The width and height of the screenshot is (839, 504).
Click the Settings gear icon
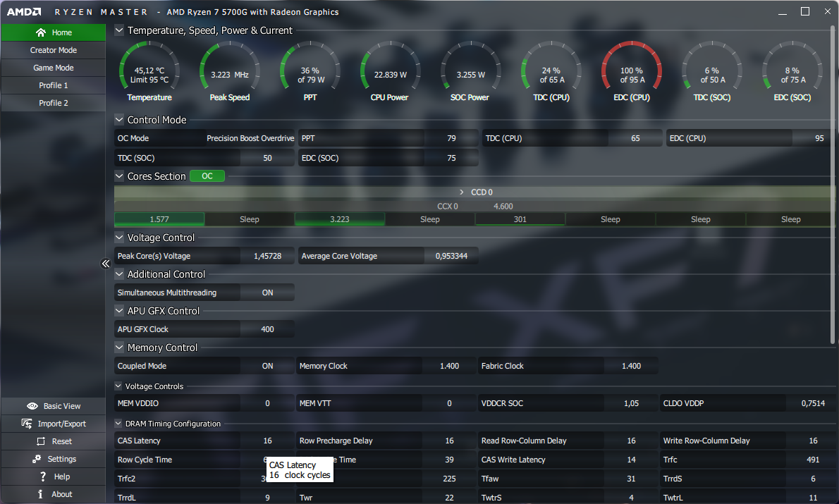tap(37, 459)
